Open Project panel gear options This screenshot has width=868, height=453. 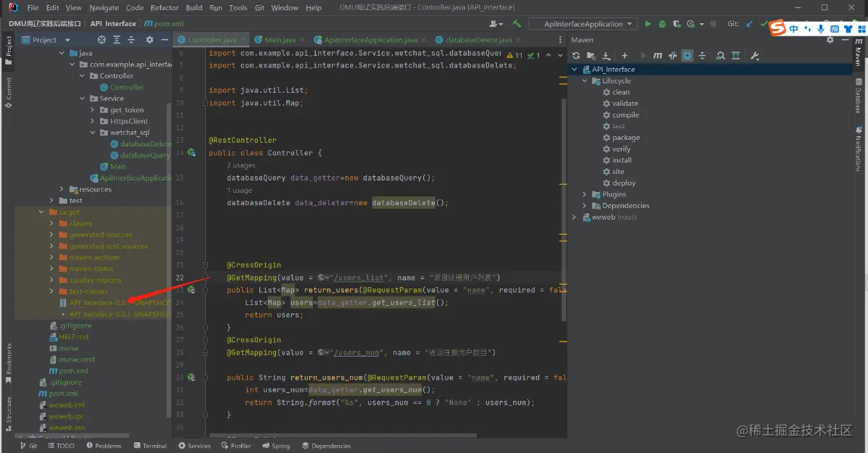coord(149,40)
